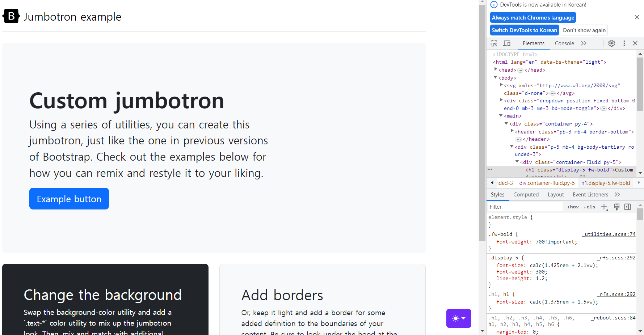
Task: Open the theme toggle dropdown on the page
Action: coord(459,318)
